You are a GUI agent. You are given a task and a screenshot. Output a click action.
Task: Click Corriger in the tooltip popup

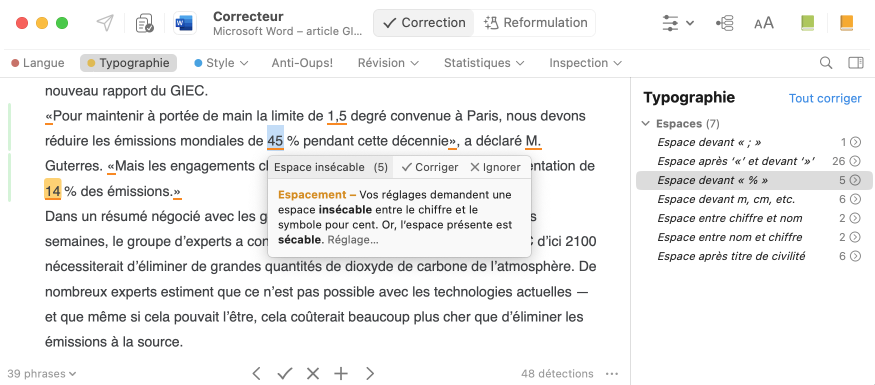430,167
